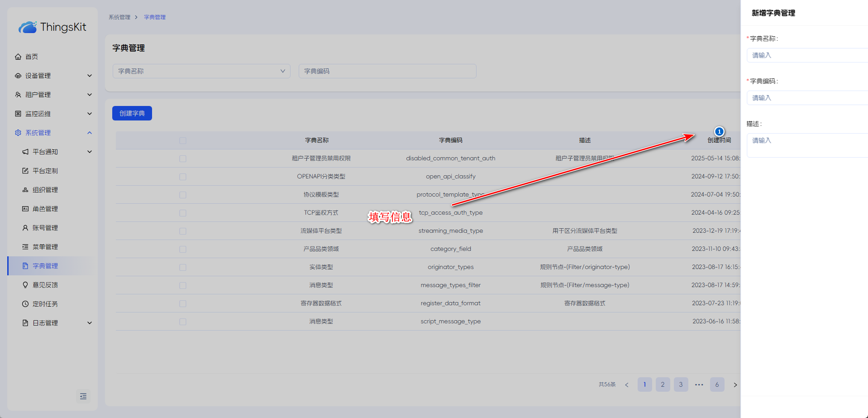Click the menu management list icon
This screenshot has width=868, height=418.
[25, 247]
